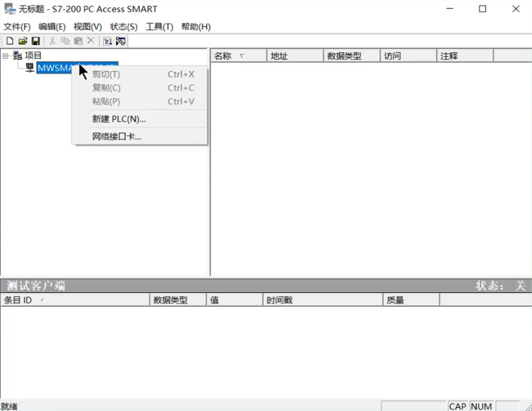The width and height of the screenshot is (532, 411).
Task: Click the Delete X toolbar icon
Action: (x=91, y=41)
